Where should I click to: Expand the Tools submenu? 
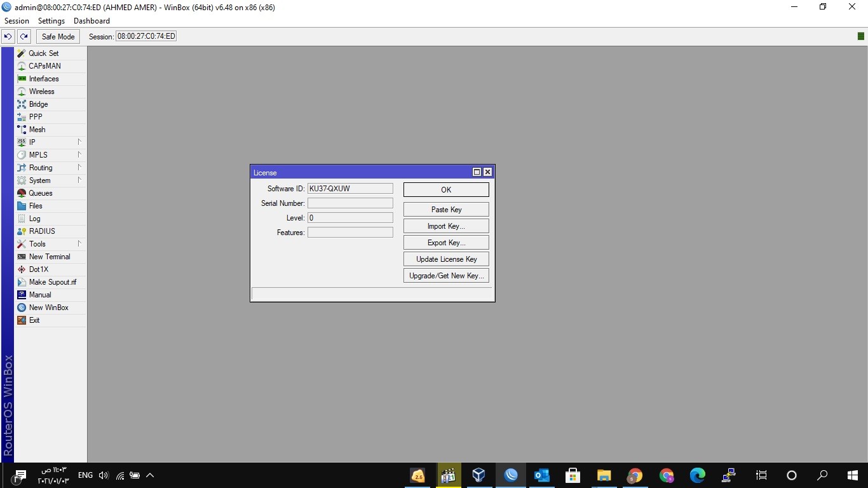tap(37, 244)
